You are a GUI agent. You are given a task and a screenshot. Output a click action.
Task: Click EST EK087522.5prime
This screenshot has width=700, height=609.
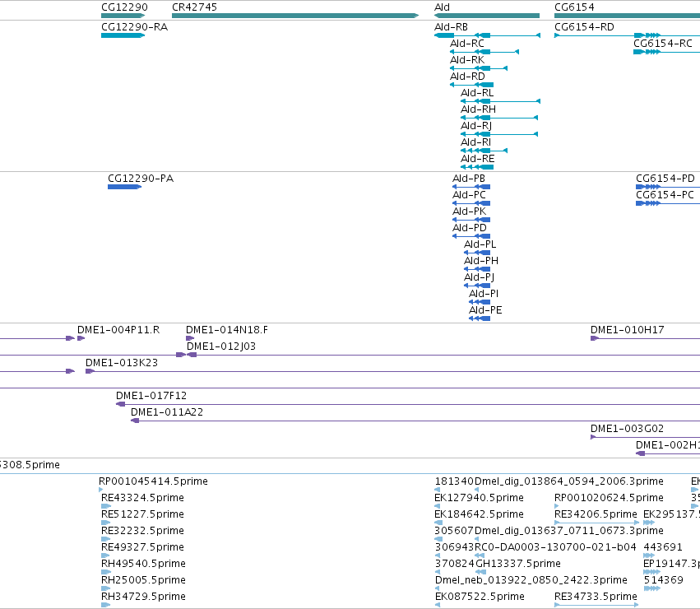pyautogui.click(x=480, y=597)
